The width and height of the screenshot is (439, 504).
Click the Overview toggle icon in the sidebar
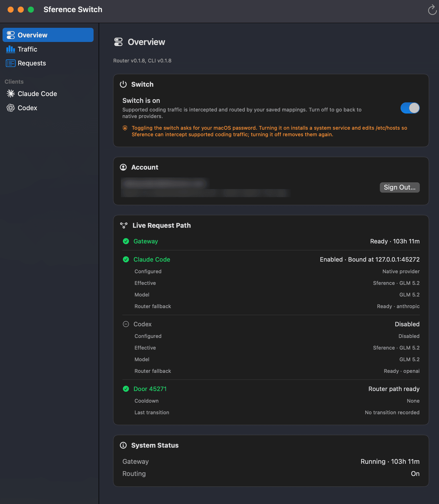(11, 35)
